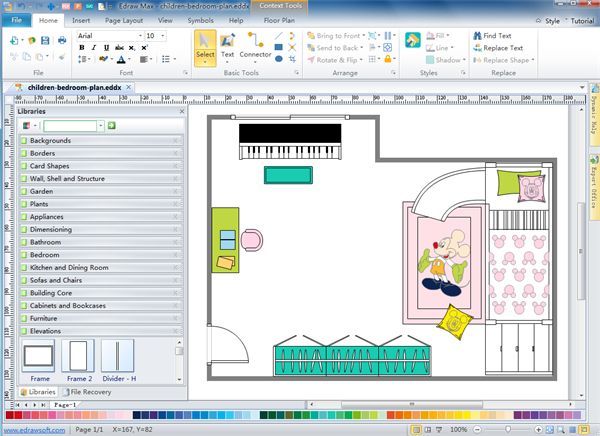
Task: Pick the red swatch in color bar
Action: click(18, 415)
